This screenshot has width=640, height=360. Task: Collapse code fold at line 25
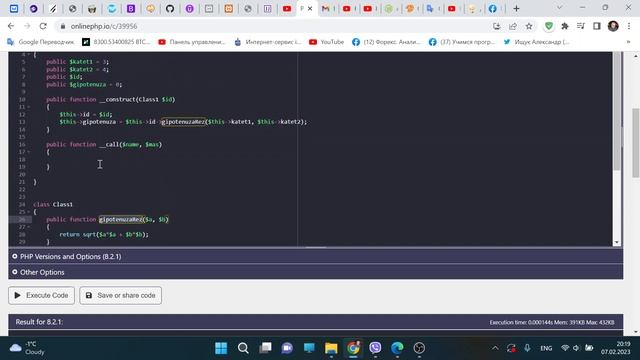[29, 212]
